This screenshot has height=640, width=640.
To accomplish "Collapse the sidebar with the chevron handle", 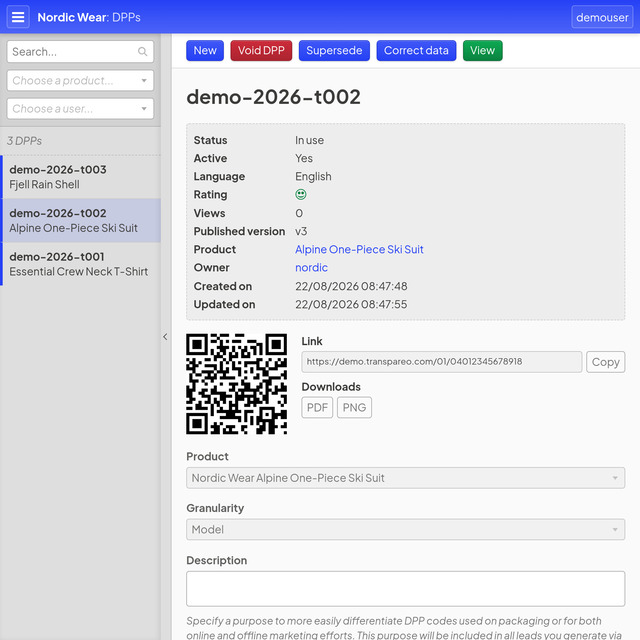I will pyautogui.click(x=165, y=337).
